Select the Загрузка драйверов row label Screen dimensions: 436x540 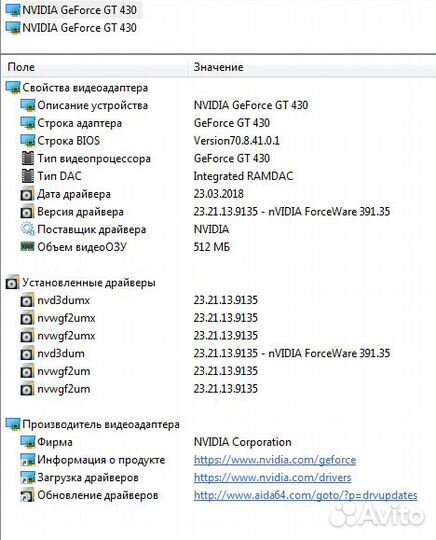[88, 478]
